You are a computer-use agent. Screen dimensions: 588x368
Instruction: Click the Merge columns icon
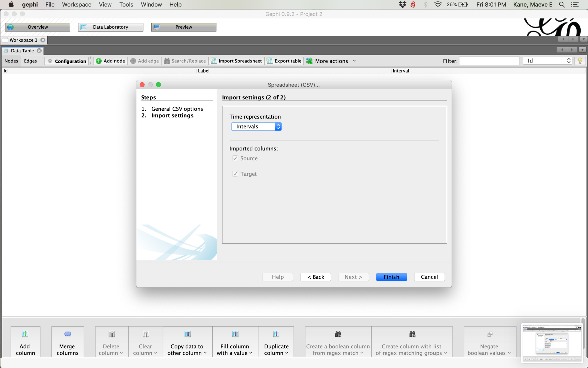pyautogui.click(x=68, y=334)
